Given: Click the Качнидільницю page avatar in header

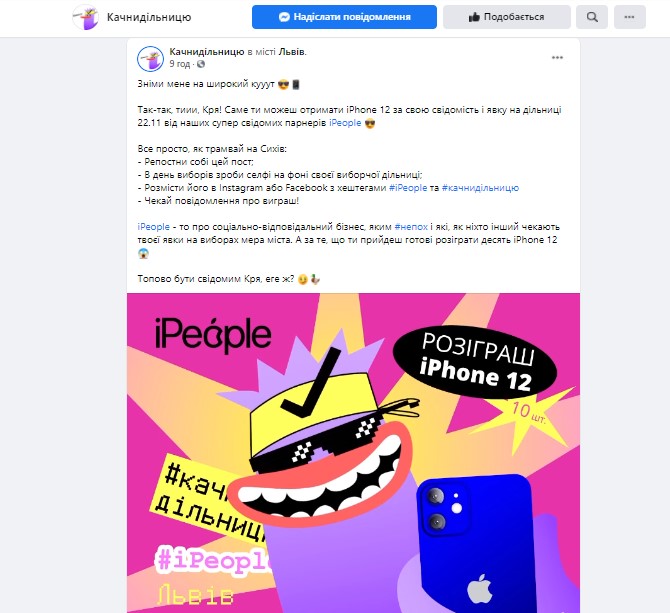Looking at the screenshot, I should pos(86,17).
